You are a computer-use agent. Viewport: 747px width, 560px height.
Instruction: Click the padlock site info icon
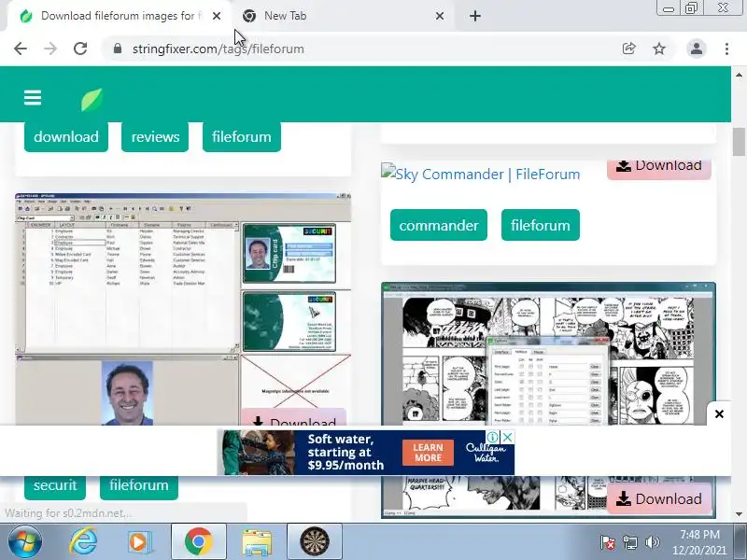tap(118, 49)
